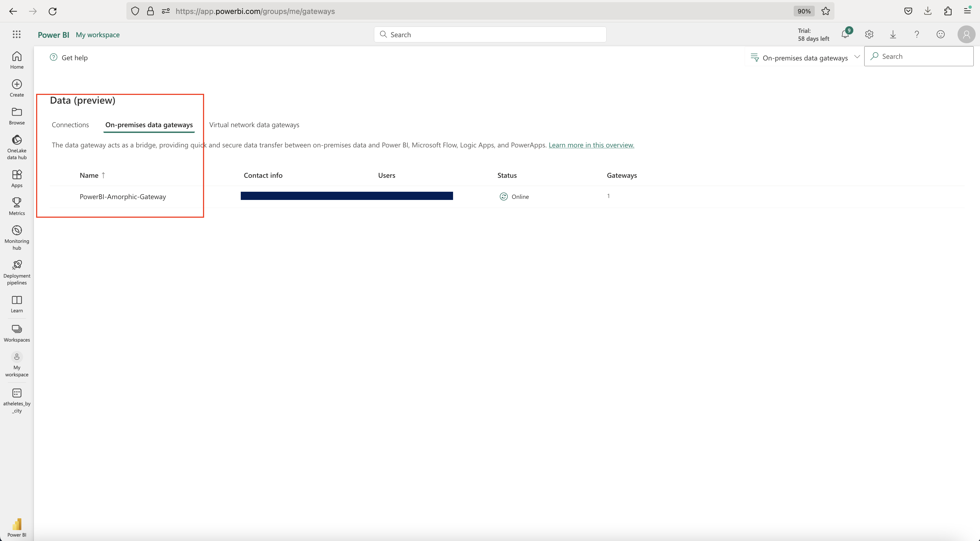Image resolution: width=980 pixels, height=541 pixels.
Task: Open the feedback smiley icon
Action: point(940,35)
